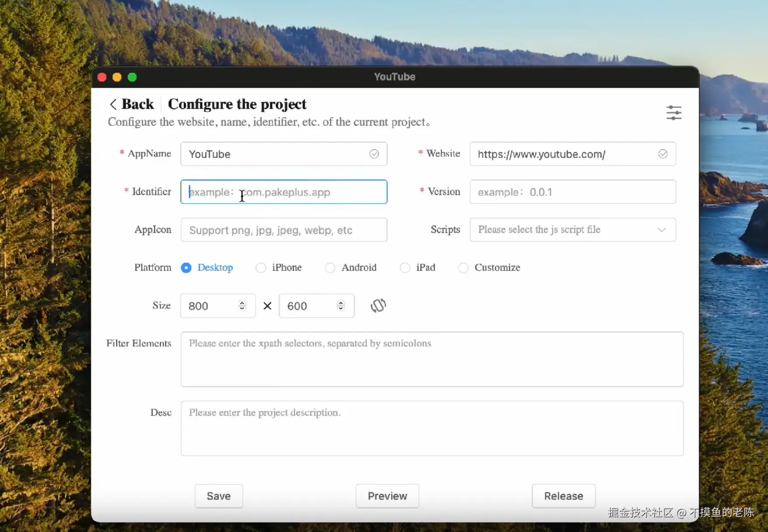Screen dimensions: 768x532
Task: Click the AppIcon file input field
Action: pyautogui.click(x=284, y=230)
